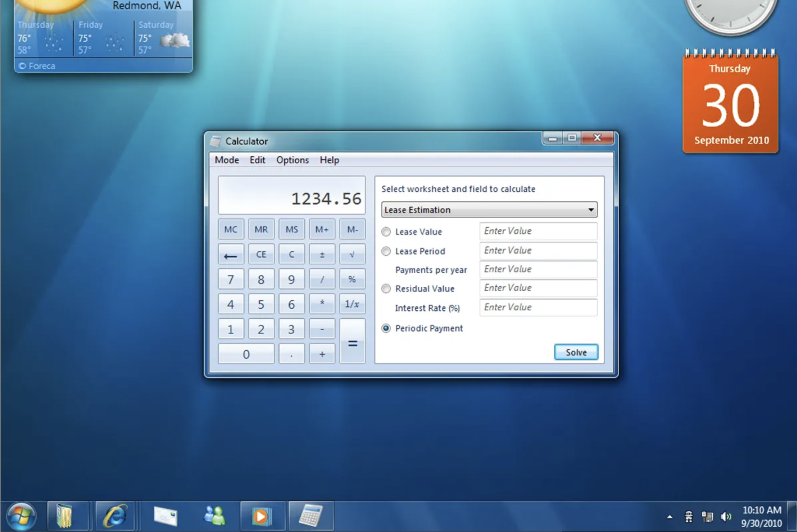Open Windows Live Messenger taskbar icon

pyautogui.click(x=215, y=515)
